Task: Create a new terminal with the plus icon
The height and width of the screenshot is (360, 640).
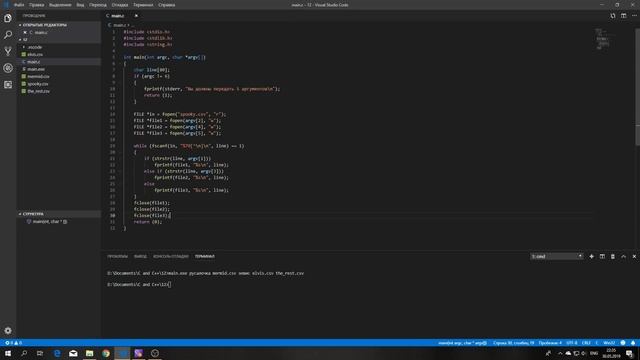Action: pos(591,256)
